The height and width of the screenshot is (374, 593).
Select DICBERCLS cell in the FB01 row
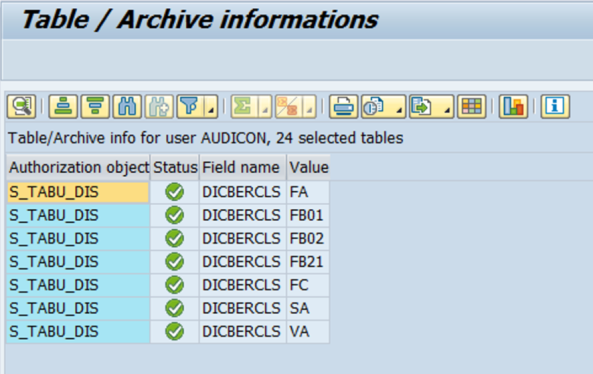click(x=242, y=216)
